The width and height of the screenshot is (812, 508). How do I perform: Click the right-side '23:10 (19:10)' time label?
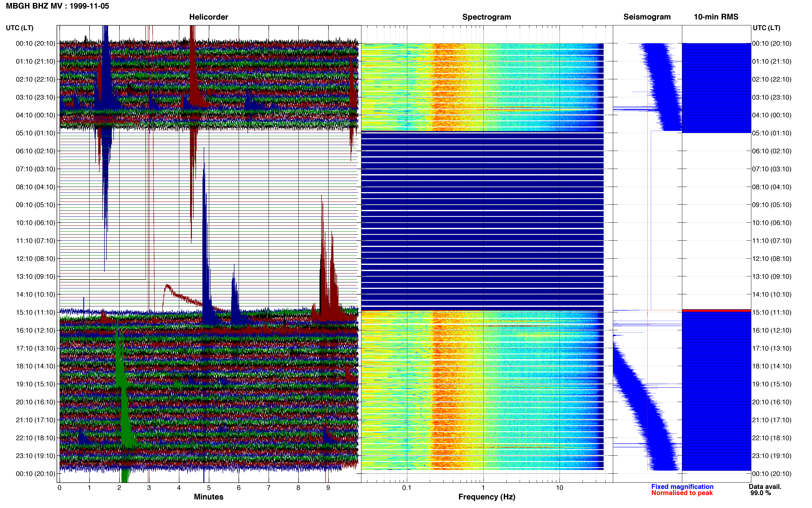(772, 456)
